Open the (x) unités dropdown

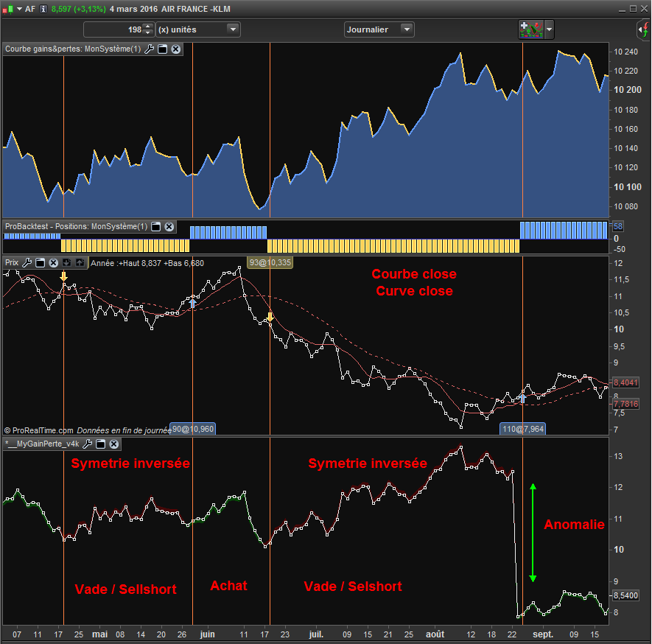198,29
